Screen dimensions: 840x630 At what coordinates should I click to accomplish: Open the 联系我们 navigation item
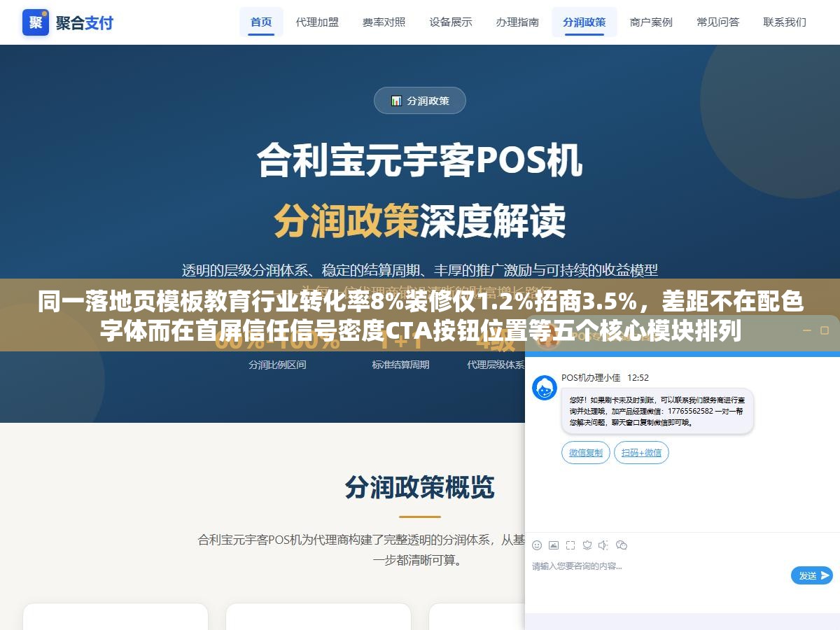(x=785, y=22)
